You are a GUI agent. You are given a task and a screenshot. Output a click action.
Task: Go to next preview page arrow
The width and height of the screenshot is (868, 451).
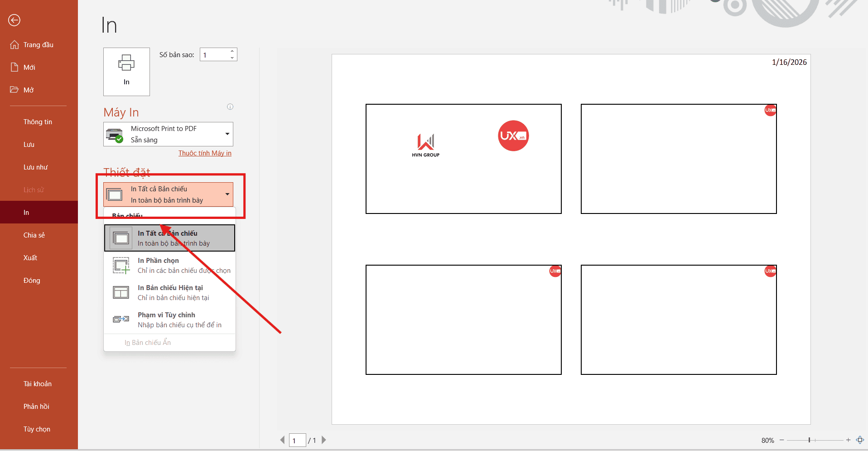click(324, 440)
